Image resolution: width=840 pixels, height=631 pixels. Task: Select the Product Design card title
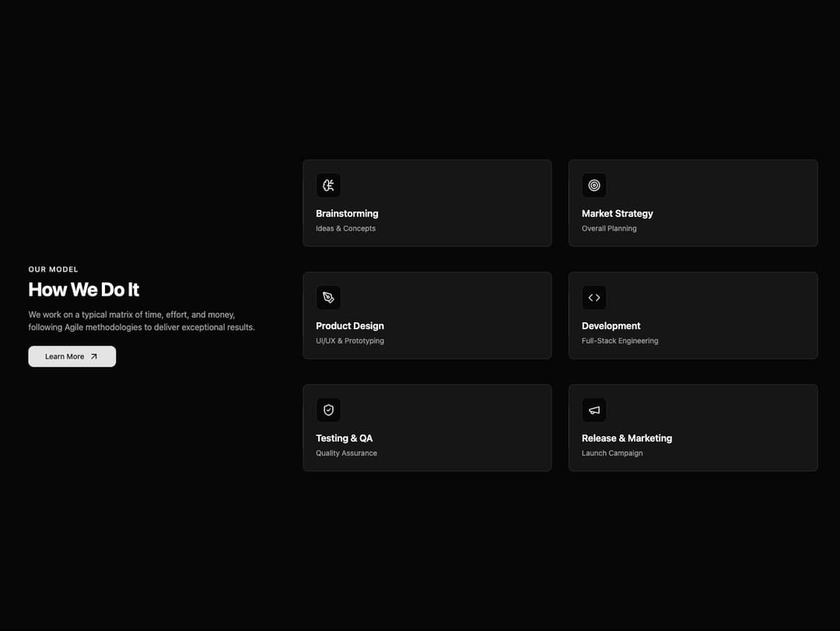point(350,326)
